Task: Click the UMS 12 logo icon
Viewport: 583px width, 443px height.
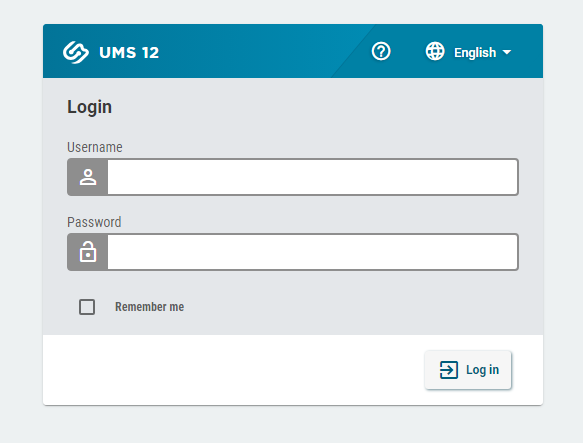Action: [76, 52]
